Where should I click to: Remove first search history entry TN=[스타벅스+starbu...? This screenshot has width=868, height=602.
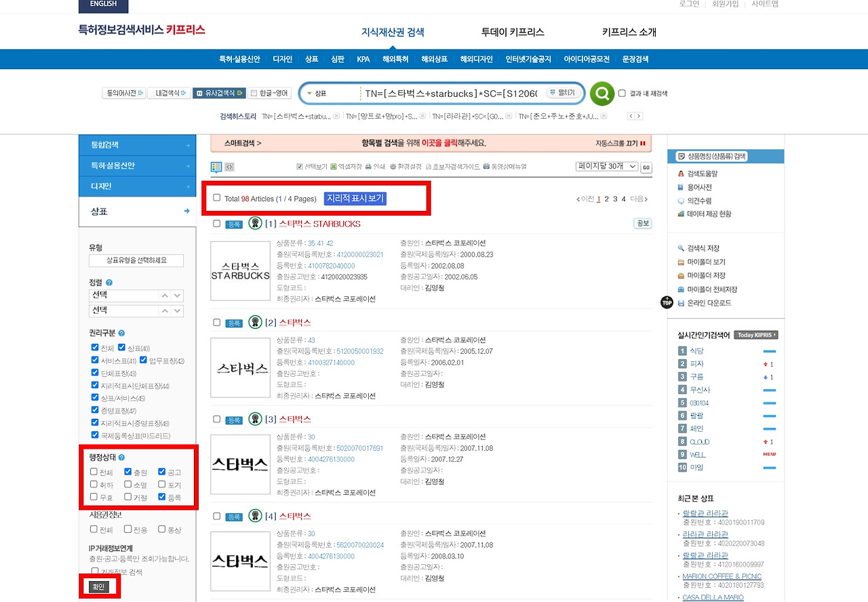click(336, 116)
